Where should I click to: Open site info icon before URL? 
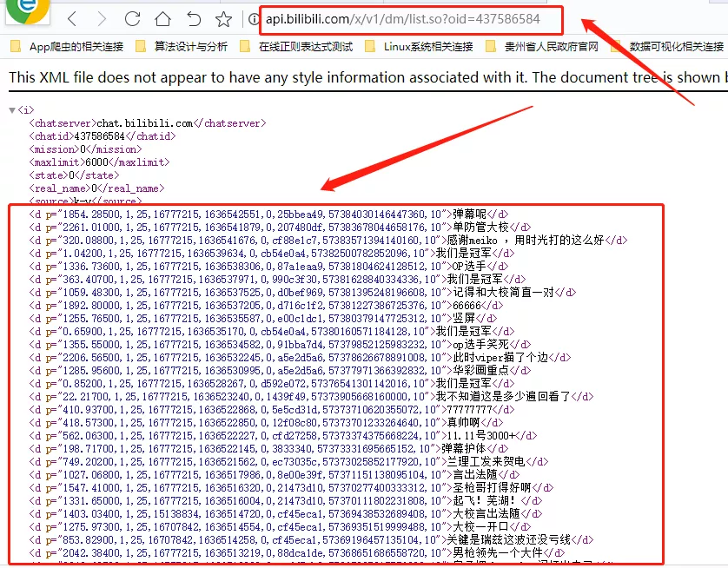pos(254,19)
